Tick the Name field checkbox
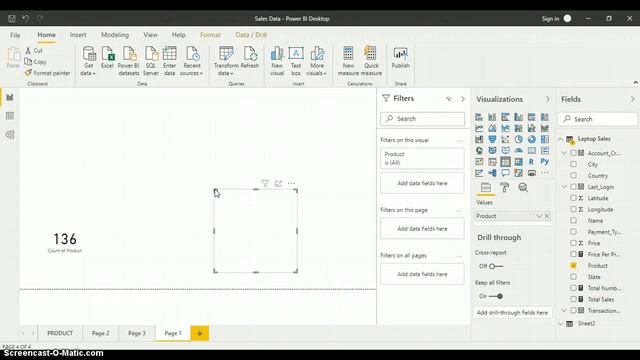 (573, 220)
